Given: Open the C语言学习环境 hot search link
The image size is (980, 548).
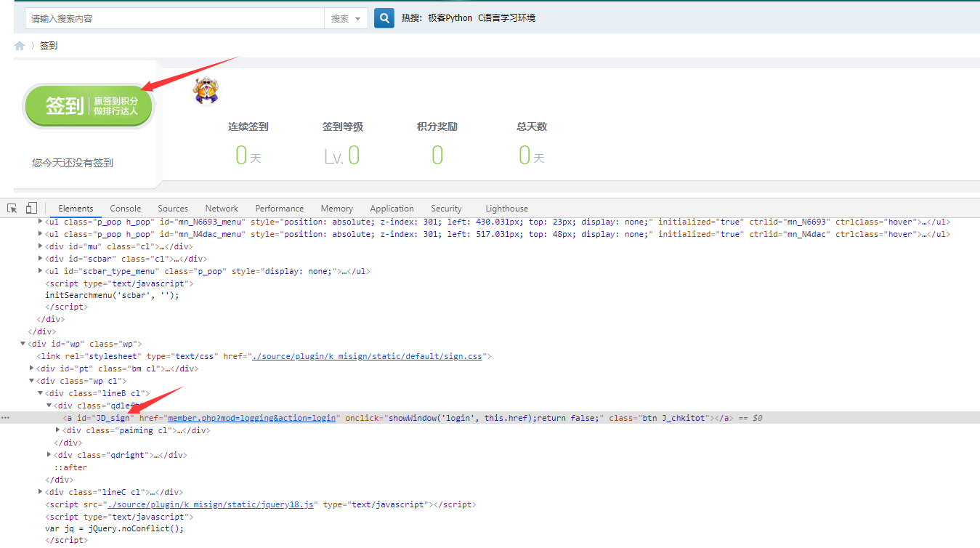Looking at the screenshot, I should pyautogui.click(x=506, y=18).
